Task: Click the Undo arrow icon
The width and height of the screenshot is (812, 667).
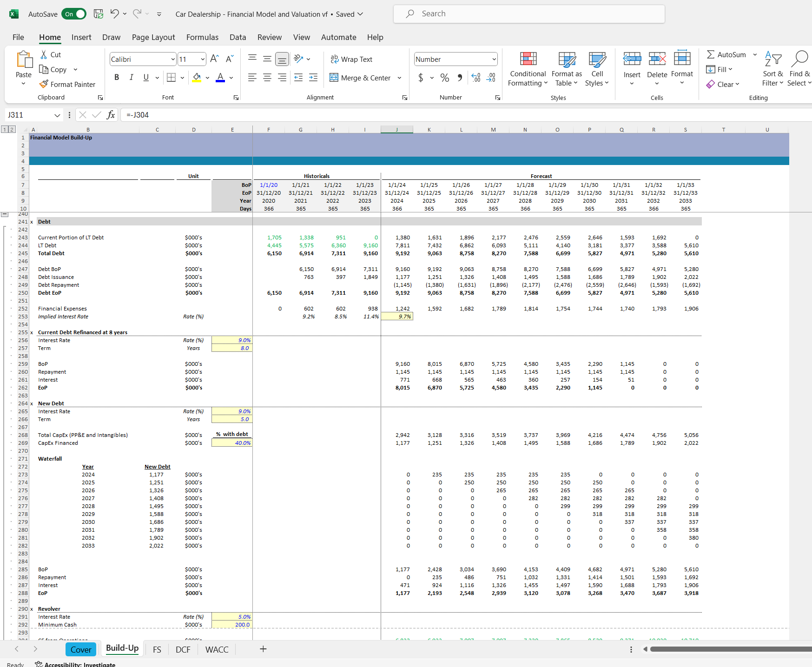Action: point(114,14)
